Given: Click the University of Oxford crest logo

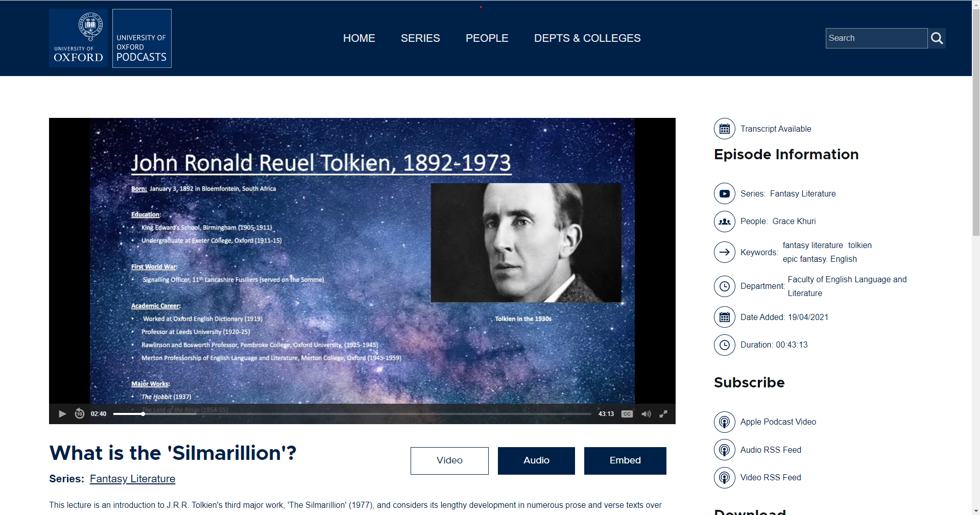Looking at the screenshot, I should [x=79, y=38].
